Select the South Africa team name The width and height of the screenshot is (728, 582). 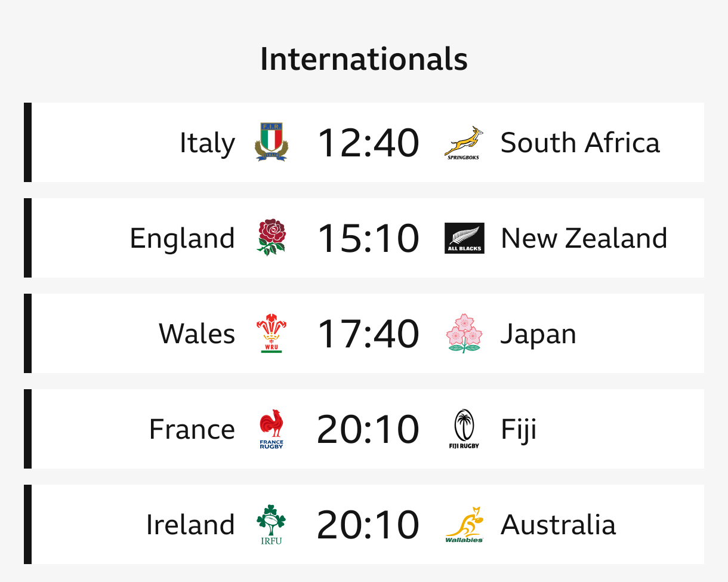pos(580,143)
